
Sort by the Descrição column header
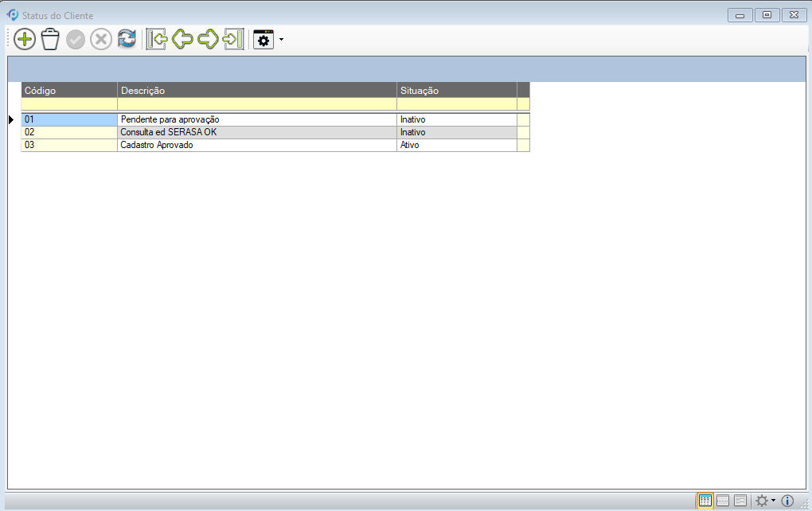(256, 91)
